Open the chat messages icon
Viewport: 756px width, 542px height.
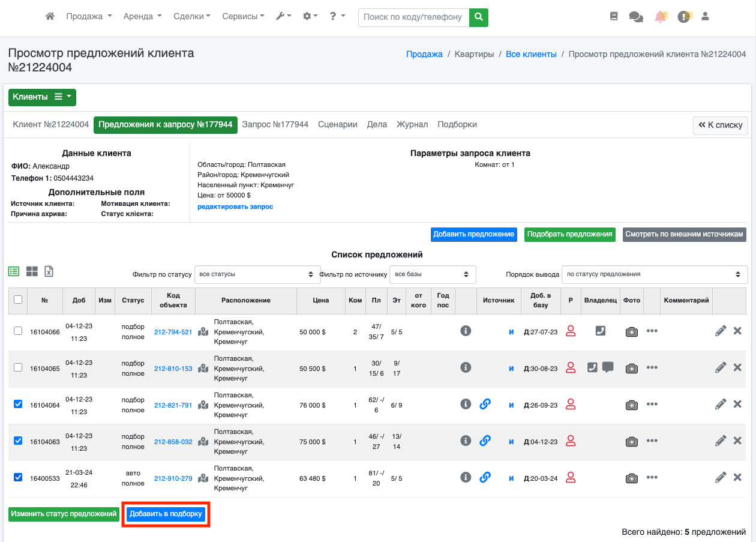coord(635,17)
